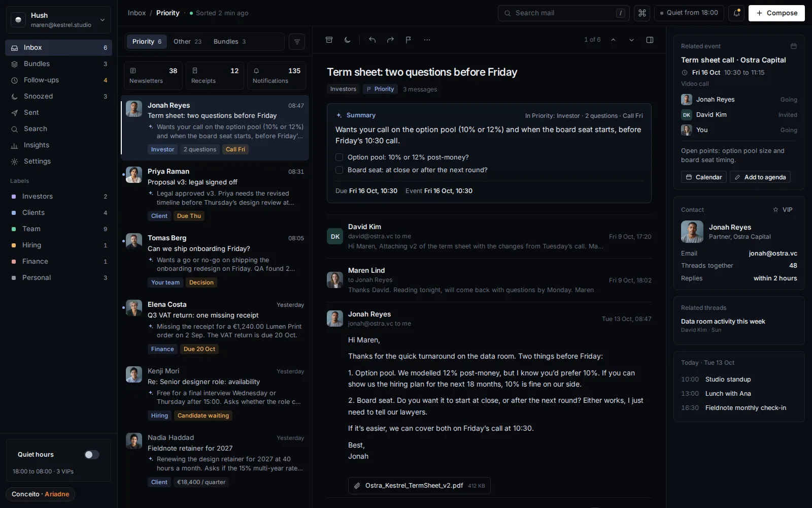Open the Ostra_Kestrel_TermSheet_v2.pdf attachment

coord(419,486)
